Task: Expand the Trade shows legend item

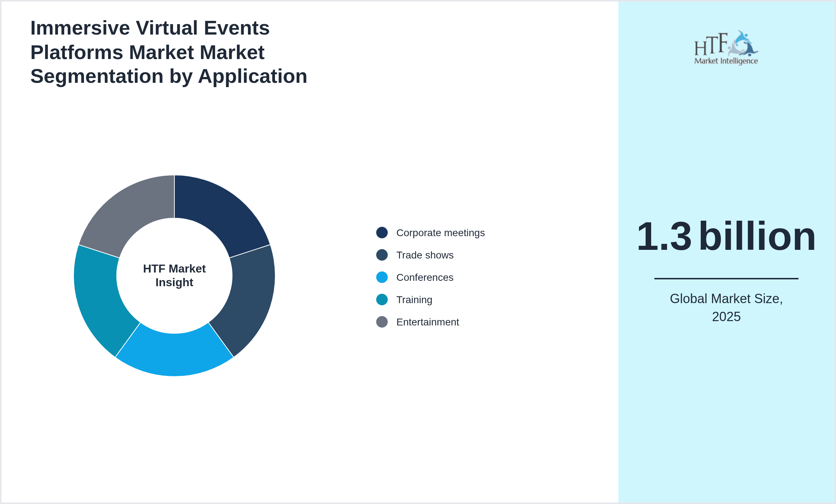Action: pyautogui.click(x=425, y=255)
